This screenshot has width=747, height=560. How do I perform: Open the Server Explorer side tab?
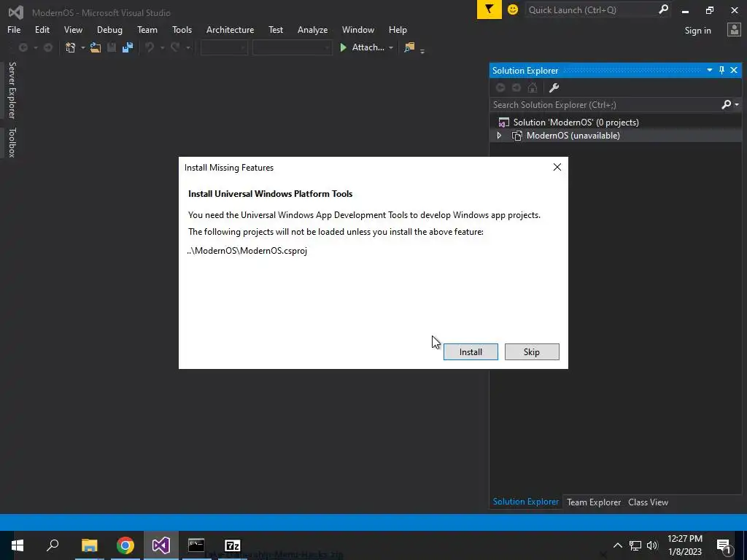12,90
